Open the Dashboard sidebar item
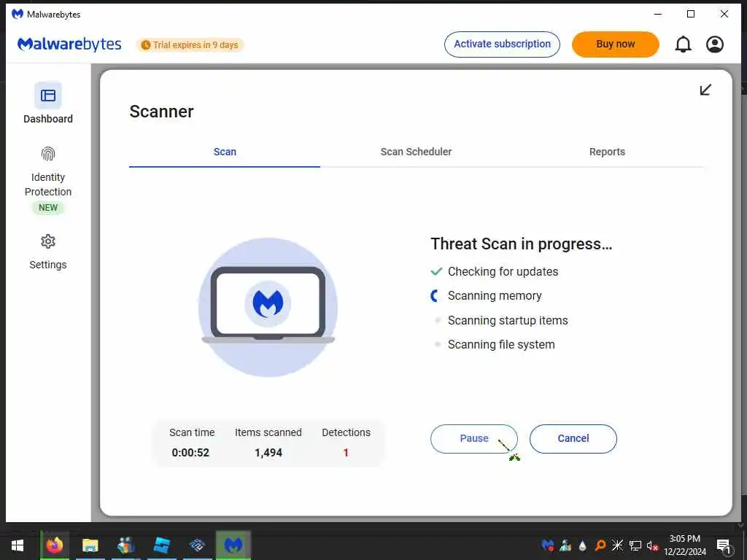 pos(48,104)
